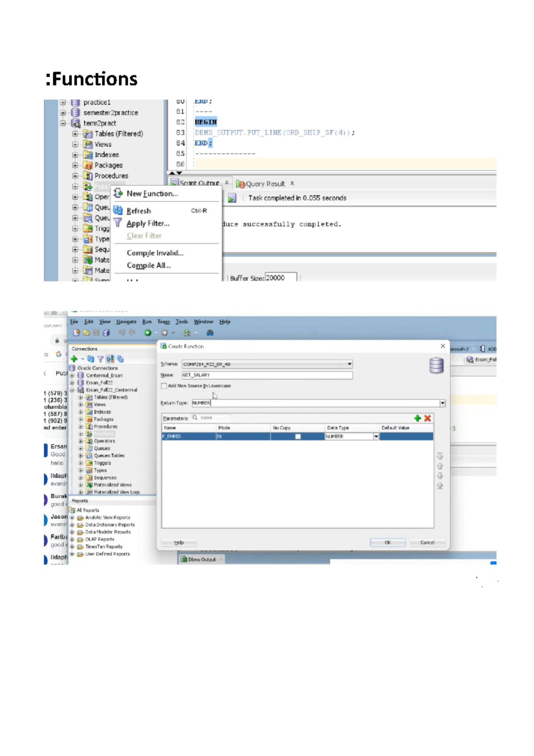The height and width of the screenshot is (756, 534).
Task: Click the Refresh icon in Connections panel
Action: click(91, 359)
